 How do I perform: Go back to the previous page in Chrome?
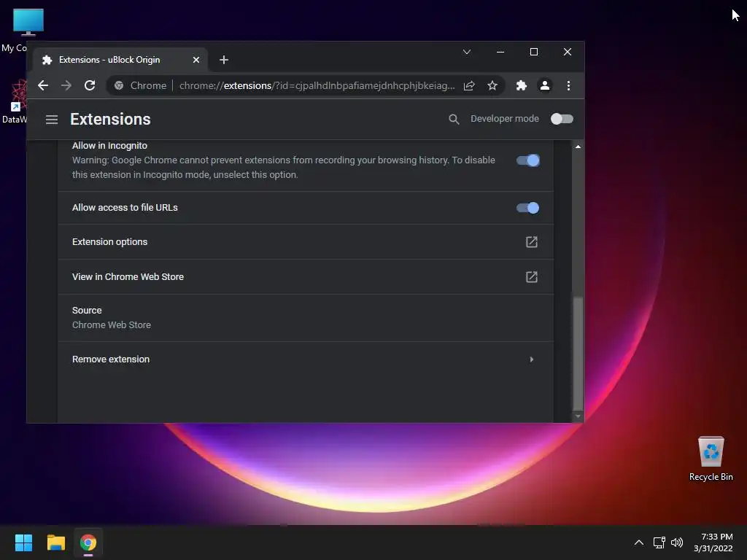coord(43,86)
